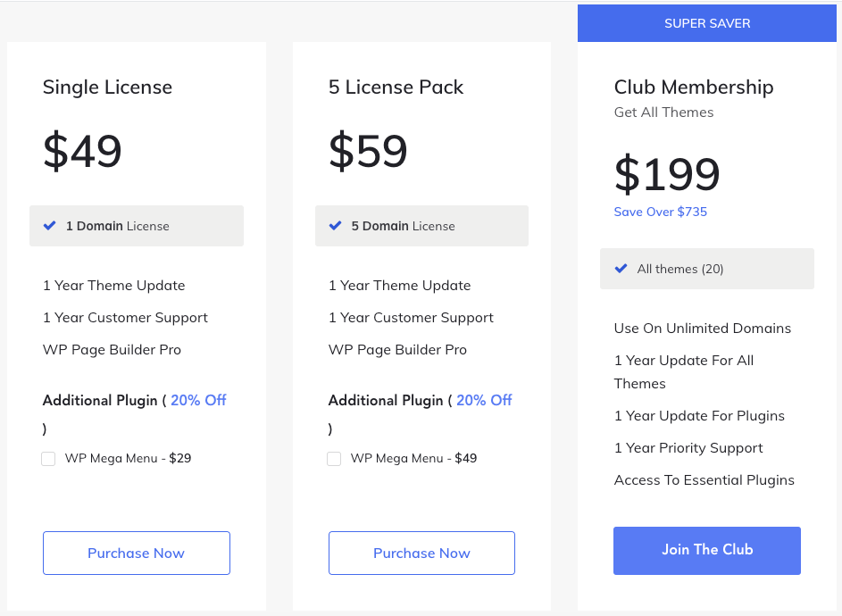
Task: Join The Club membership button
Action: point(707,551)
